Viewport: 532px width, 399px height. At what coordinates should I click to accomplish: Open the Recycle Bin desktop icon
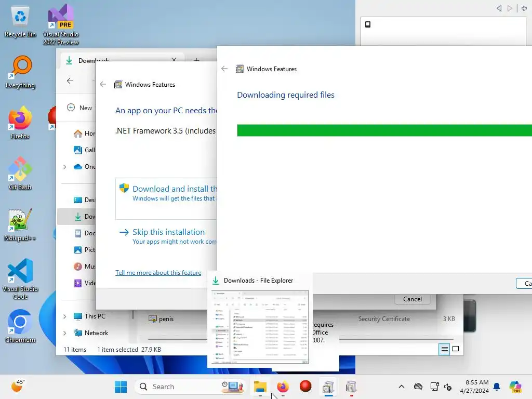click(20, 22)
